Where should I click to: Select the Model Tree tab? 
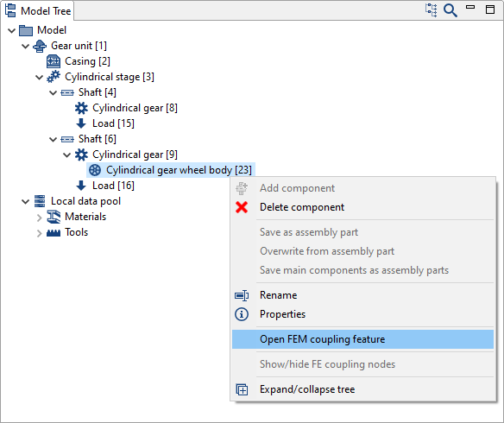pyautogui.click(x=38, y=11)
